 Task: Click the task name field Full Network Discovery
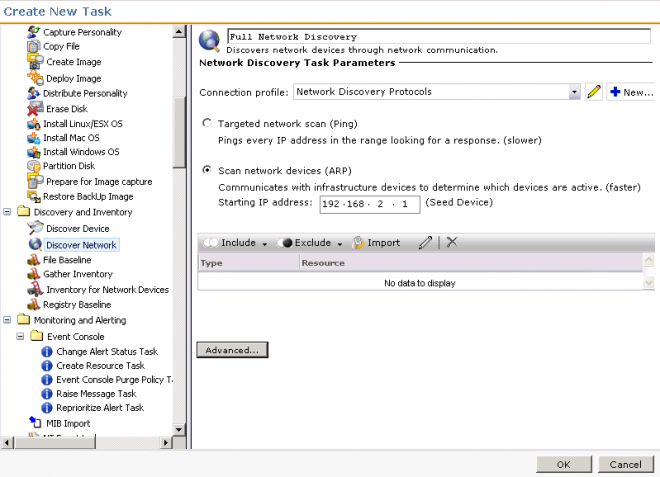pos(439,37)
